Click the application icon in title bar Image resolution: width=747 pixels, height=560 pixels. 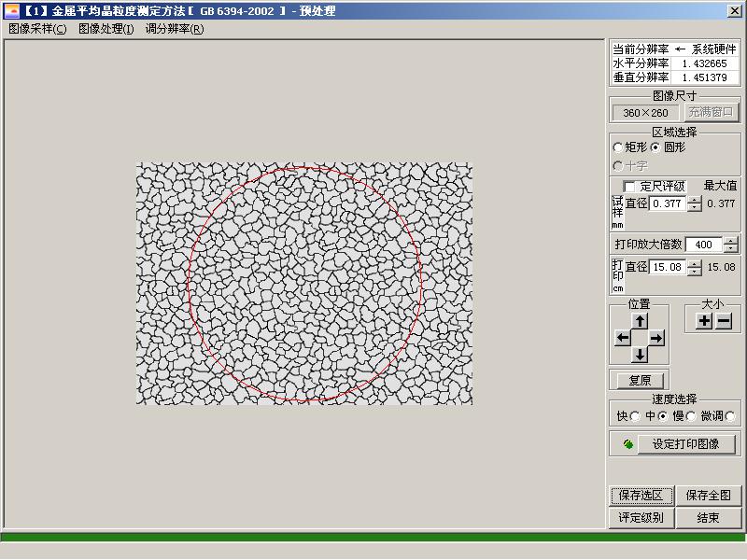(11, 11)
